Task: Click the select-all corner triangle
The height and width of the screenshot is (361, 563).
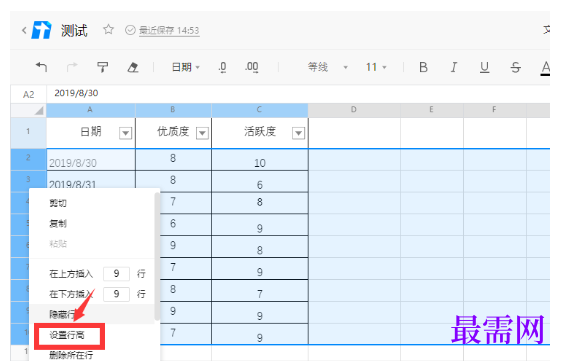Action: coord(39,111)
